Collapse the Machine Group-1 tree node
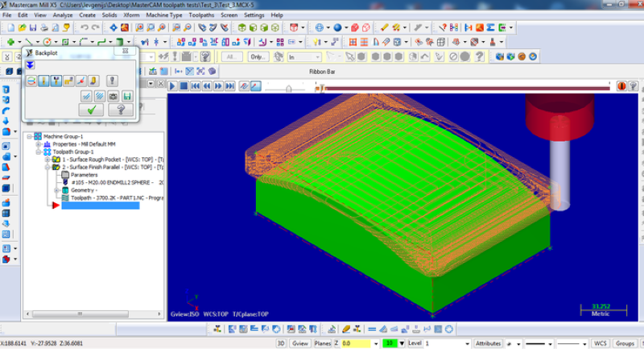Viewport: 644px width, 349px height. point(30,136)
